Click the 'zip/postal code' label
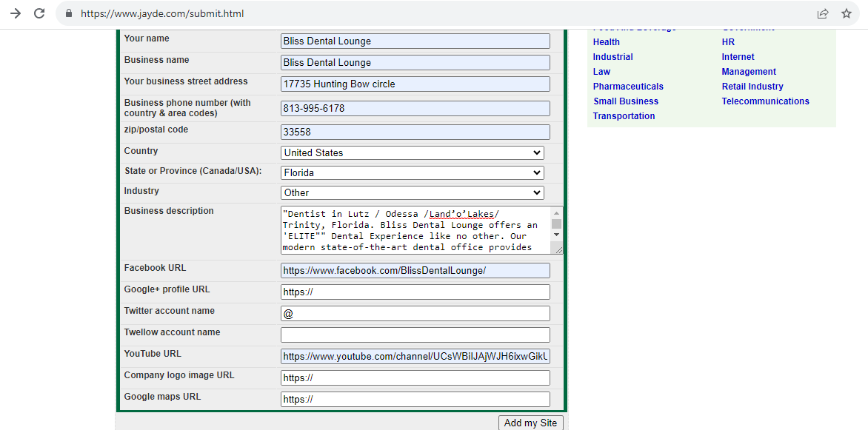The height and width of the screenshot is (430, 868). 156,130
